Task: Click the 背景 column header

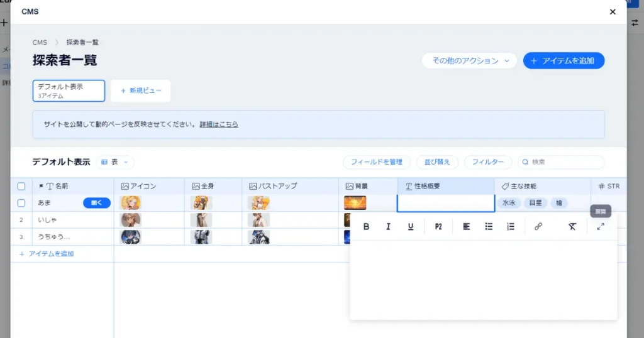Action: tap(368, 186)
